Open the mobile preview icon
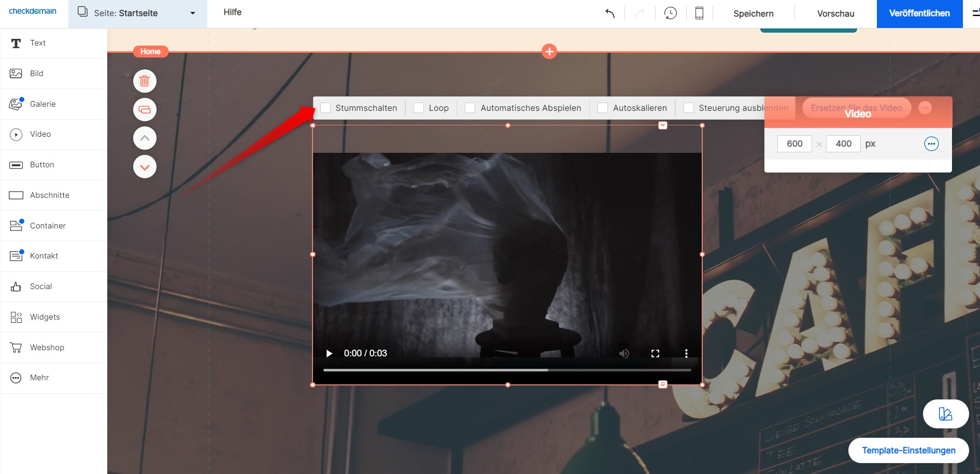The height and width of the screenshot is (474, 980). pos(699,13)
